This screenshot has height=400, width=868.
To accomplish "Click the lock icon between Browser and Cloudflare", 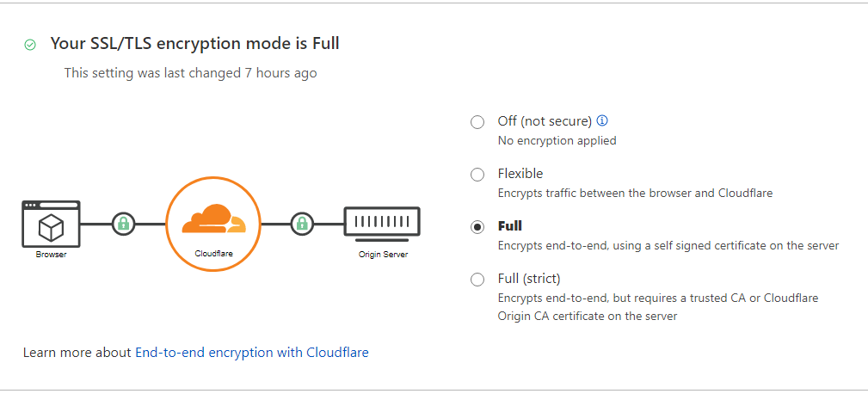I will pyautogui.click(x=123, y=224).
